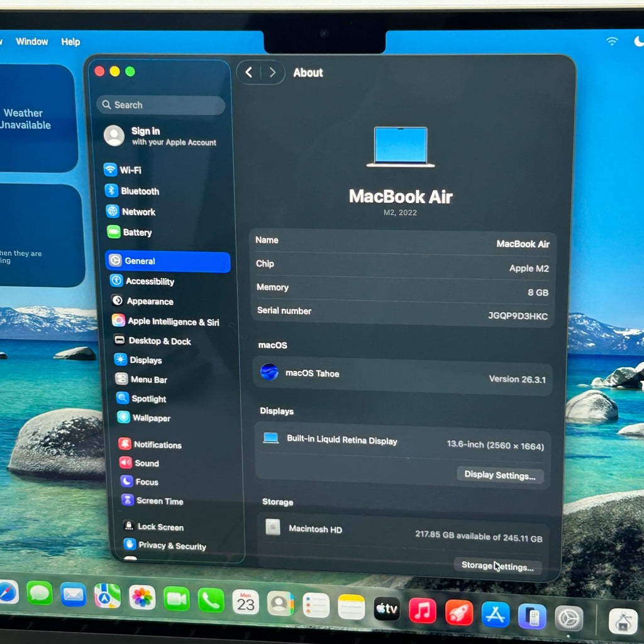Open System Settings gear in Dock
644x644 pixels.
569,618
